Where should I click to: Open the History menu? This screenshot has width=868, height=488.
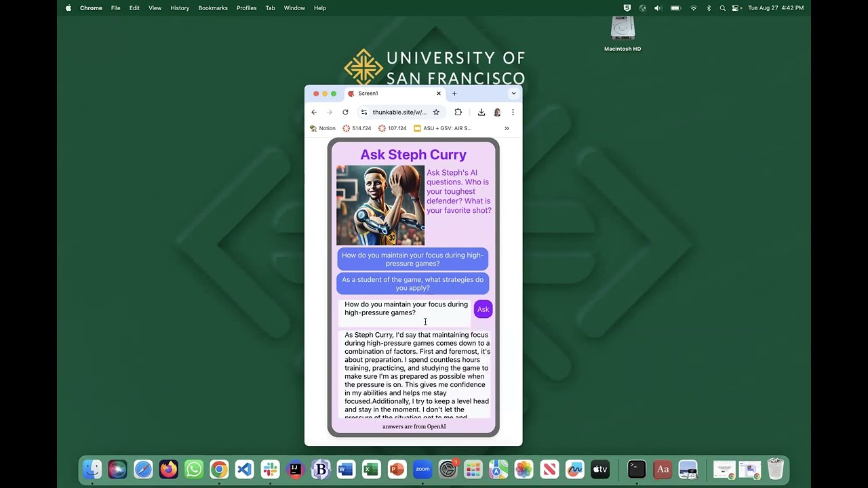[180, 8]
